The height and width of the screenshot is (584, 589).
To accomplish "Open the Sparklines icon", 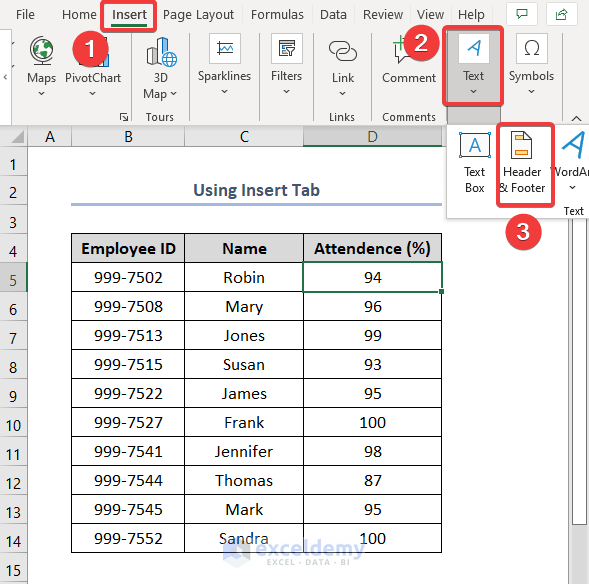I will 225,48.
